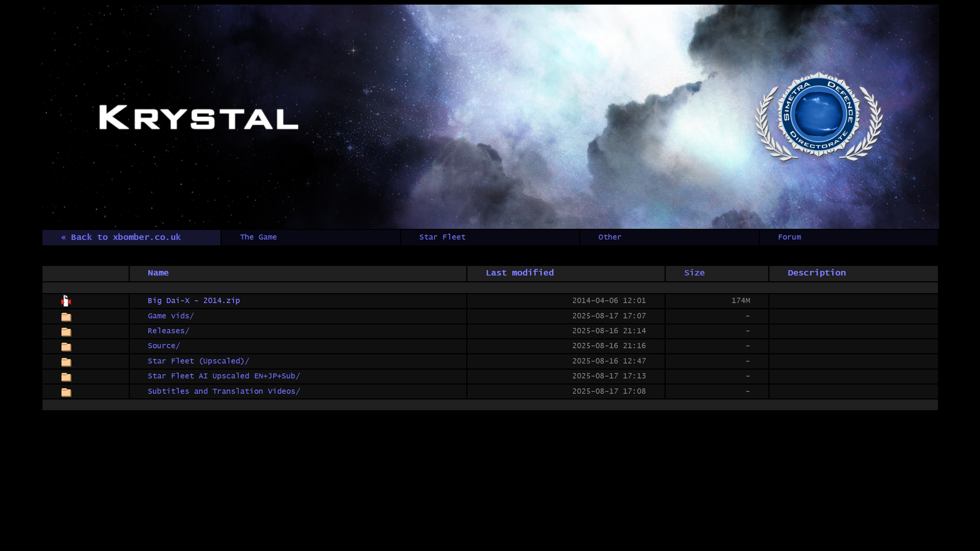Viewport: 980px width, 551px height.
Task: Sort listing by Last modified column
Action: tap(519, 273)
